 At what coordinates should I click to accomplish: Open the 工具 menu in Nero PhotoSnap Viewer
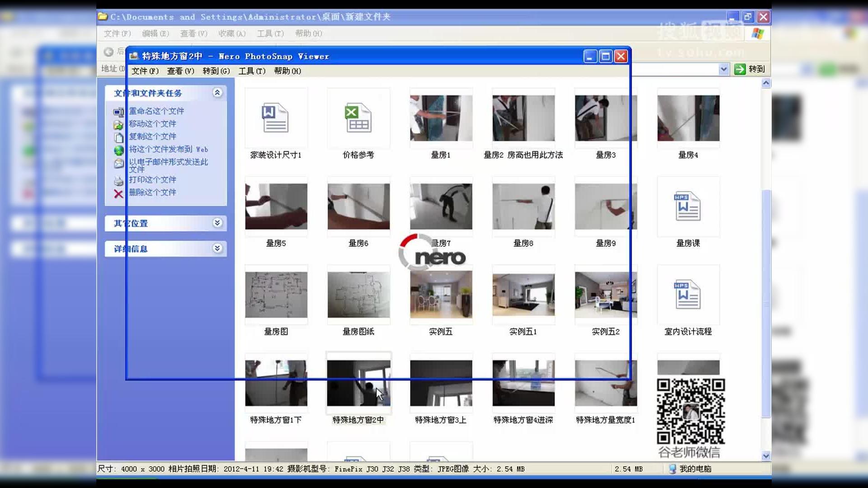pos(252,71)
